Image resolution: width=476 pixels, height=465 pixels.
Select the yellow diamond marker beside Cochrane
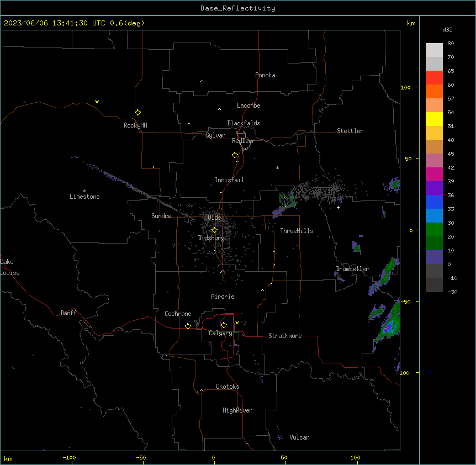tap(188, 326)
